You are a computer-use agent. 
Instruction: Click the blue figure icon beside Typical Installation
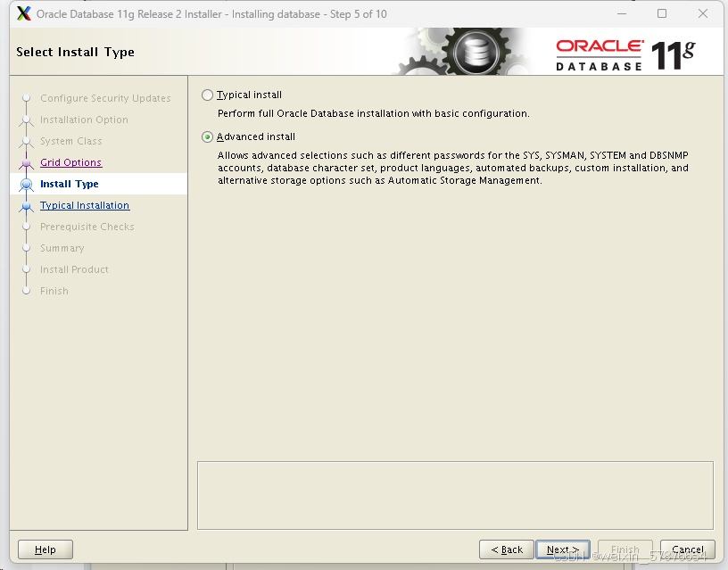27,205
